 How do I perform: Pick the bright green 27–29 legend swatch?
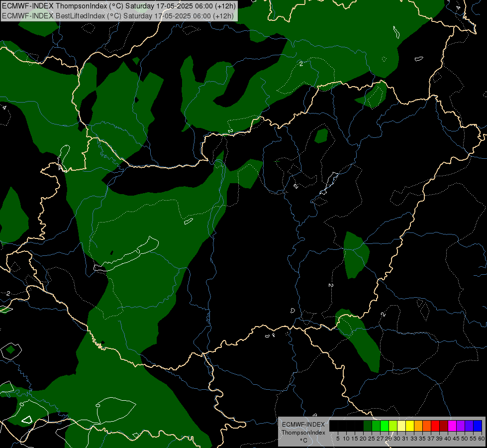385,426
